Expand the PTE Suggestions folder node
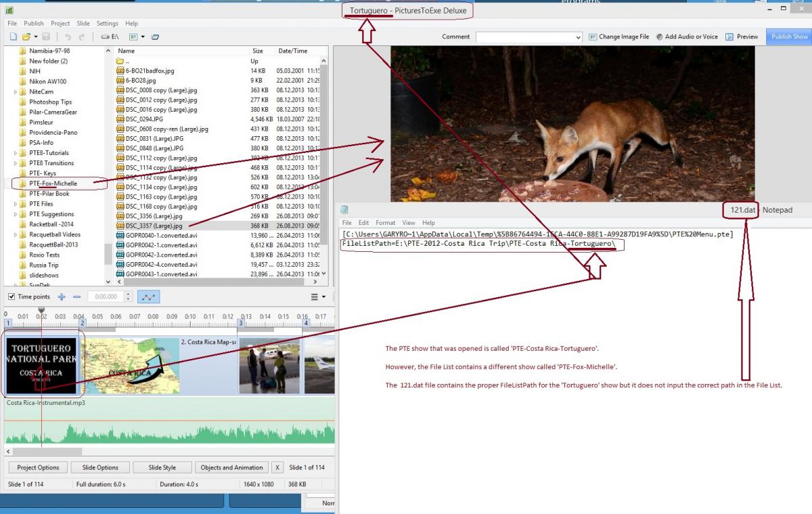 (16, 214)
